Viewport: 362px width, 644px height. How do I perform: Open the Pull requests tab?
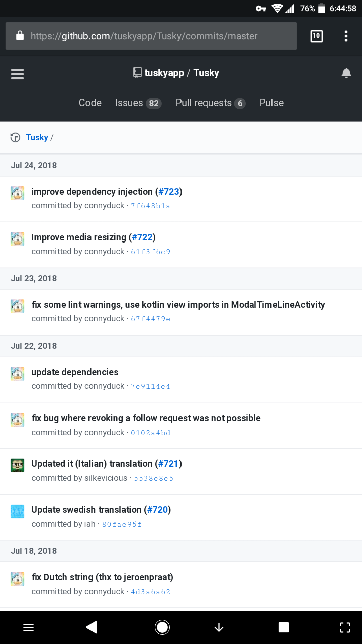coord(210,103)
